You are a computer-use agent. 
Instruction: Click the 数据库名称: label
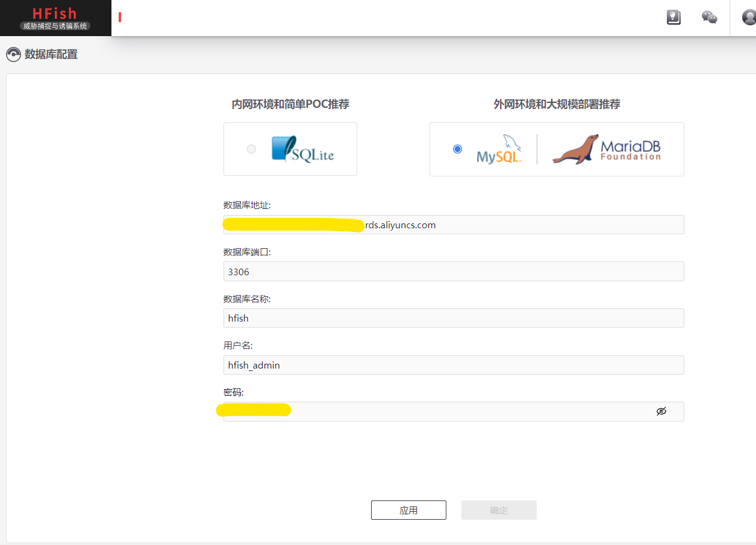(248, 299)
